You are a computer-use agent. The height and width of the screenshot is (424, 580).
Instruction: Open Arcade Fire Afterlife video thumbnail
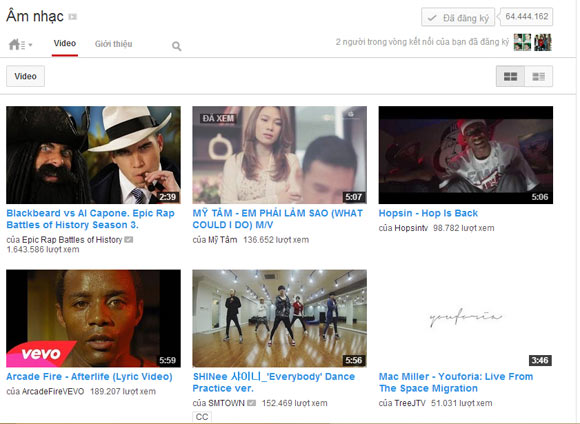pos(94,319)
